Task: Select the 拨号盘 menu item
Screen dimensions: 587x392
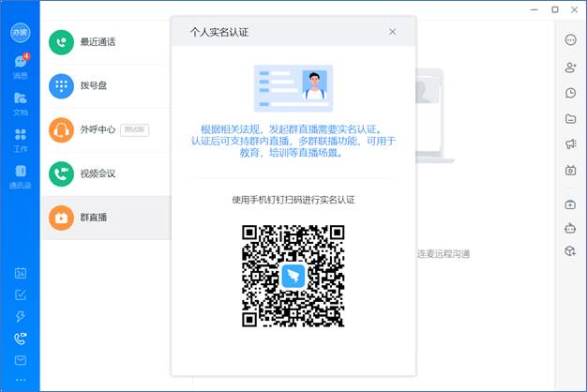Action: (x=106, y=85)
